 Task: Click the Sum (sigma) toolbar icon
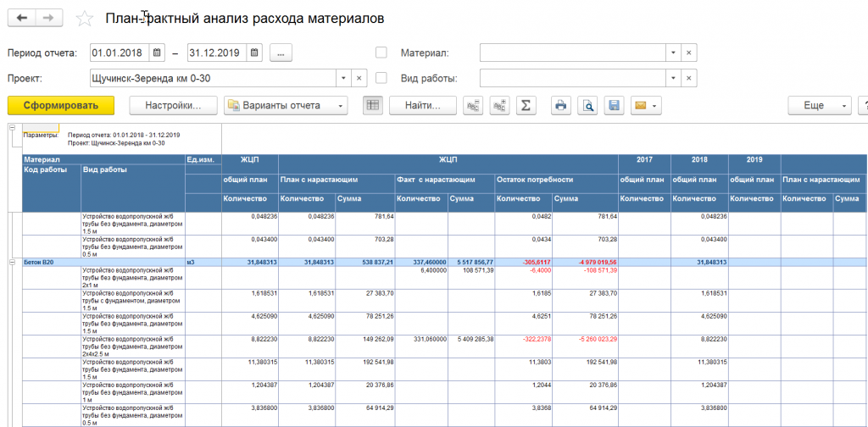[x=526, y=105]
